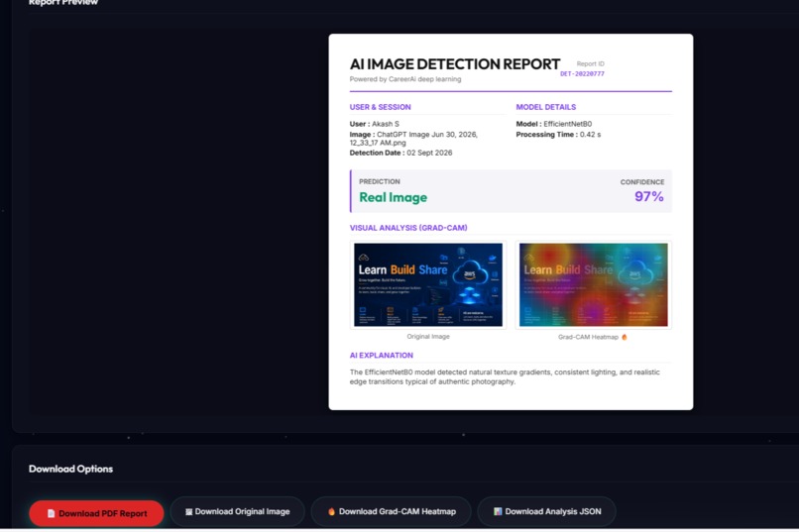This screenshot has width=799, height=532.
Task: Click the flame icon on Download Grad-CAM Heatmap
Action: (x=331, y=511)
